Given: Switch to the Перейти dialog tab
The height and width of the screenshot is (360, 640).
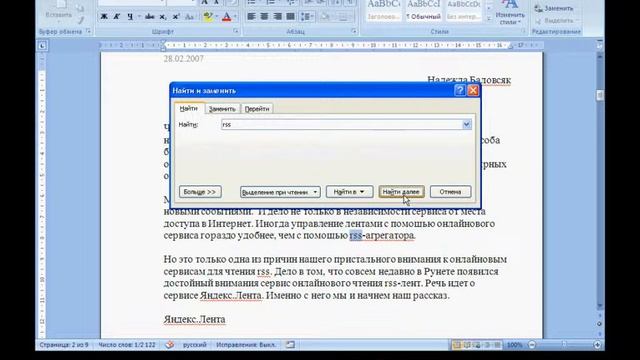Looking at the screenshot, I should (x=257, y=109).
